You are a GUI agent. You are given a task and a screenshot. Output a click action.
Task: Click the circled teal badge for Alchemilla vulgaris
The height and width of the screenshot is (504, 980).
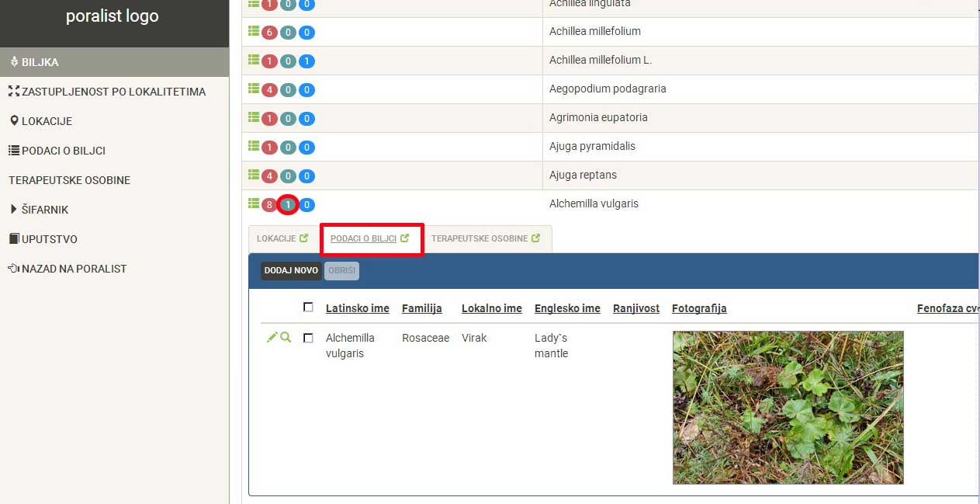(x=288, y=205)
